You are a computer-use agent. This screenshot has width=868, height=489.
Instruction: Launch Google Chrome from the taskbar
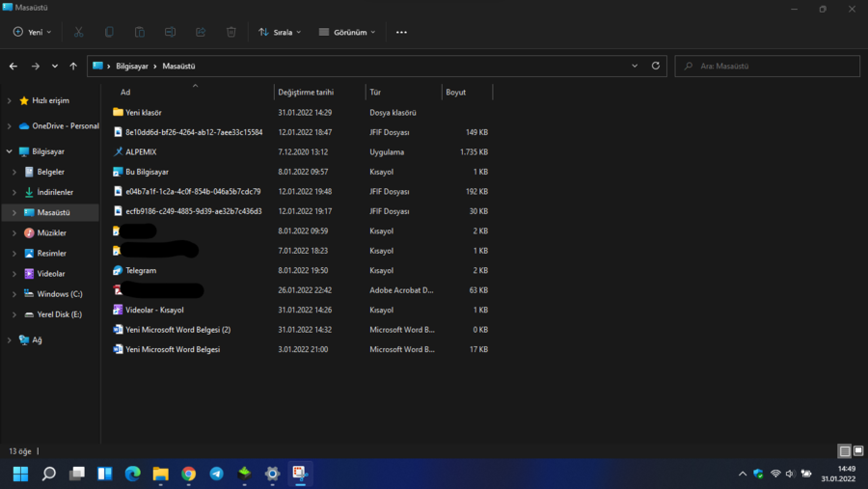click(189, 474)
